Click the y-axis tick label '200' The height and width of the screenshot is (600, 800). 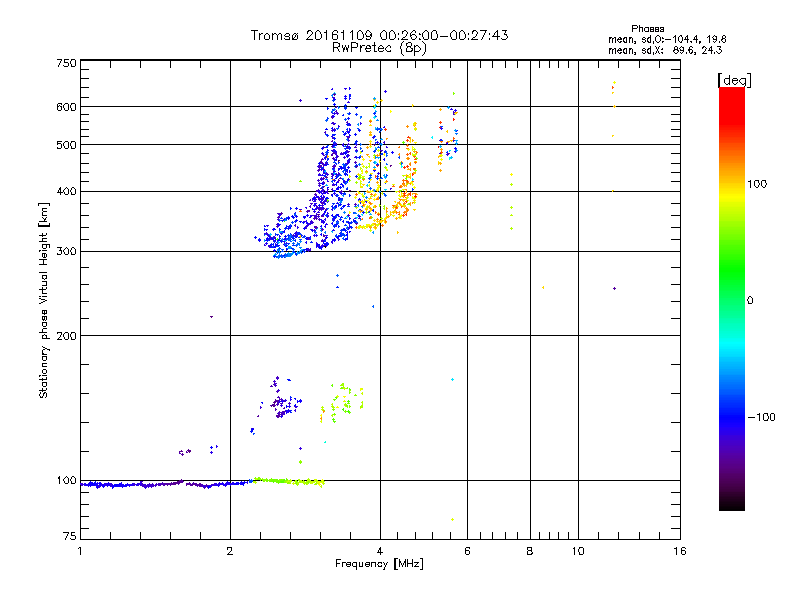pos(66,336)
